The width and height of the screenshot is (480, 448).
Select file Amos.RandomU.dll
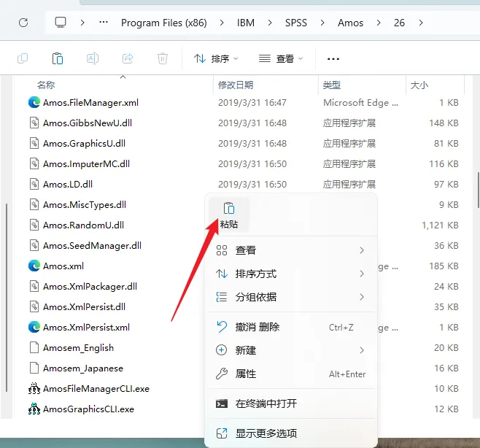[x=83, y=225]
